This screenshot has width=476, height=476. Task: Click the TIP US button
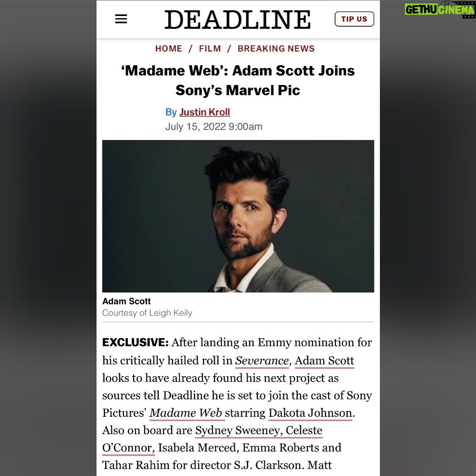(x=354, y=19)
